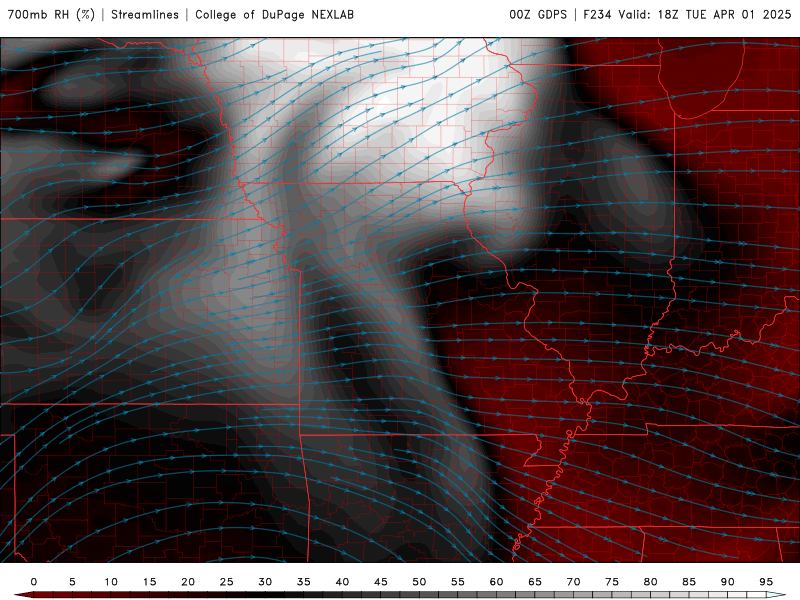This screenshot has height=600, width=800.
Task: Click the "45" colorbar label
Action: (x=381, y=582)
